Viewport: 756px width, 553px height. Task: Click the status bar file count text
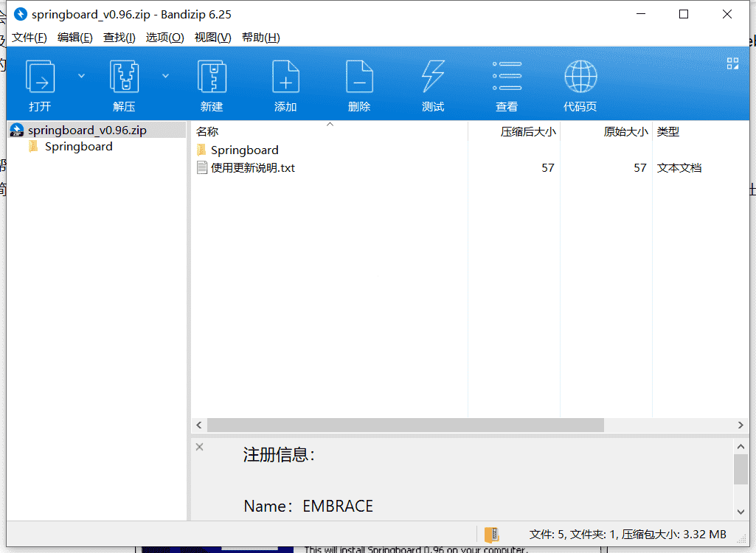coord(628,534)
